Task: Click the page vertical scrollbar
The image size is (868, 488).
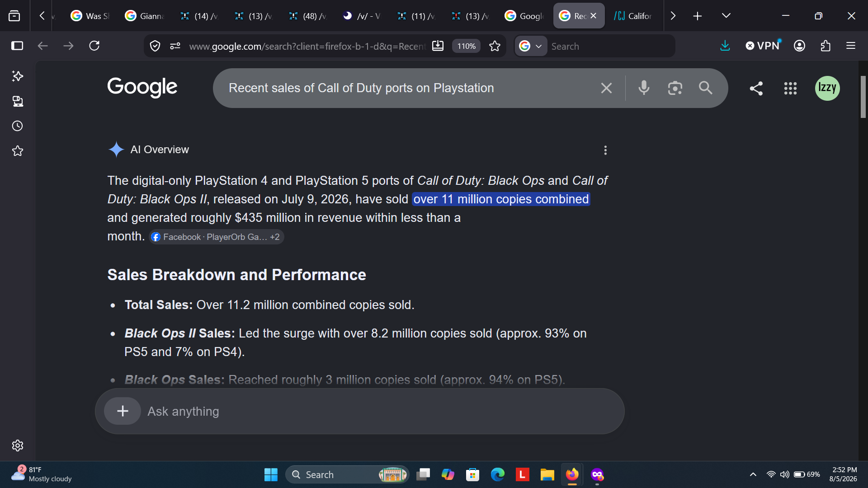Action: [x=863, y=97]
